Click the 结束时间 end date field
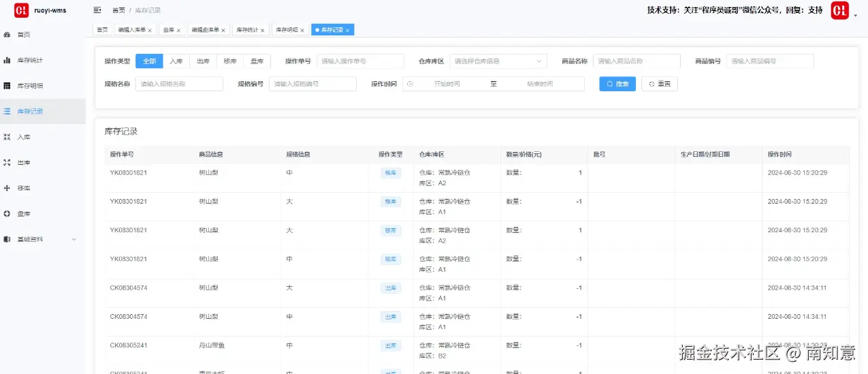This screenshot has width=868, height=374. [540, 84]
